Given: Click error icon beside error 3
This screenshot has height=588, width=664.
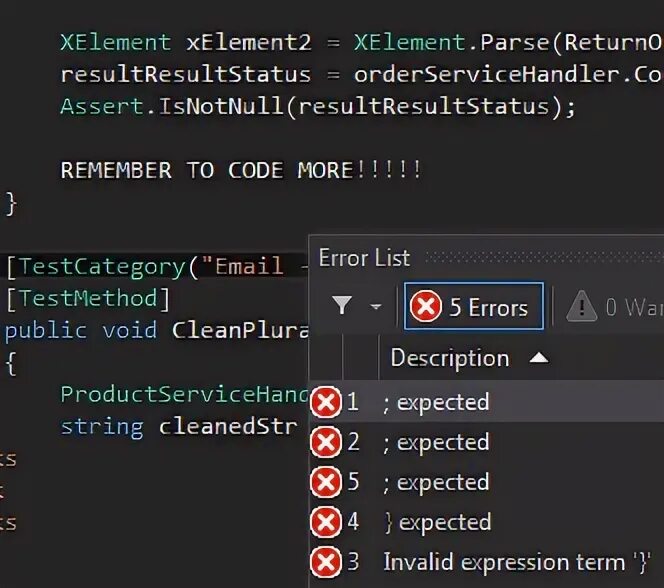Looking at the screenshot, I should (x=326, y=562).
